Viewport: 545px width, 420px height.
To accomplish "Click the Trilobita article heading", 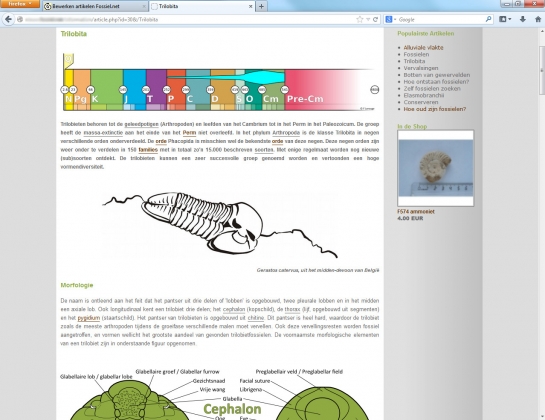I will (x=74, y=34).
